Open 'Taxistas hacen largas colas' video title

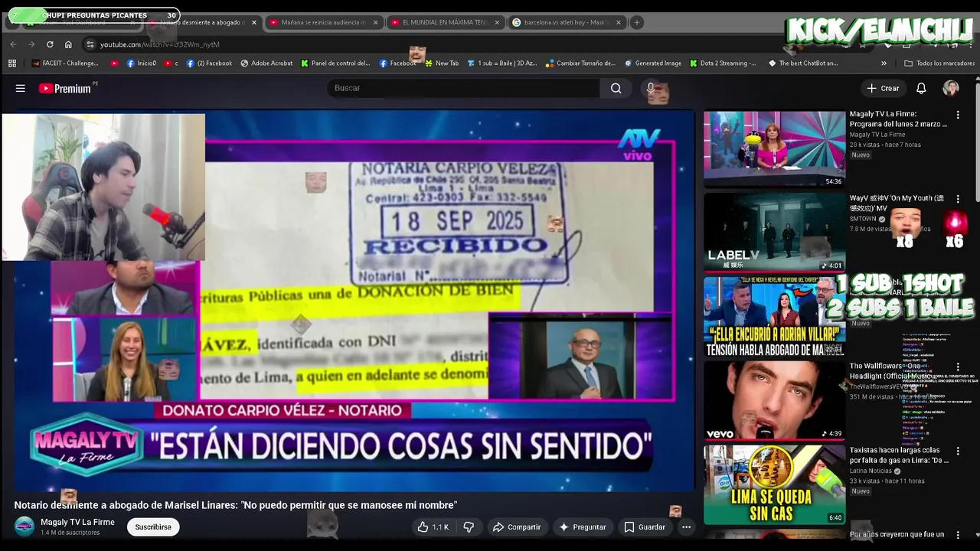pos(899,455)
